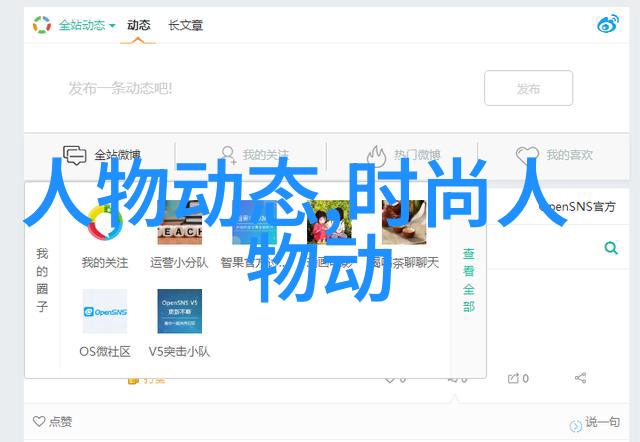
Task: Click the 点赞 heart icon
Action: (x=40, y=422)
